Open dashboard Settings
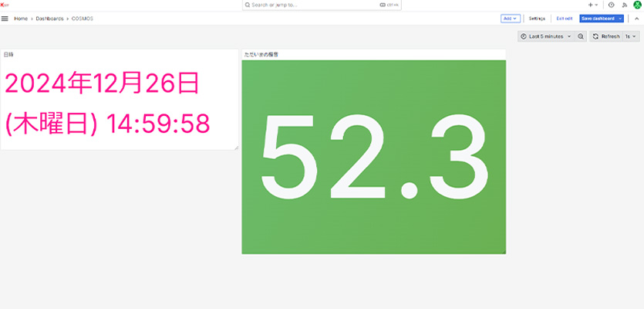The height and width of the screenshot is (309, 644). (537, 18)
